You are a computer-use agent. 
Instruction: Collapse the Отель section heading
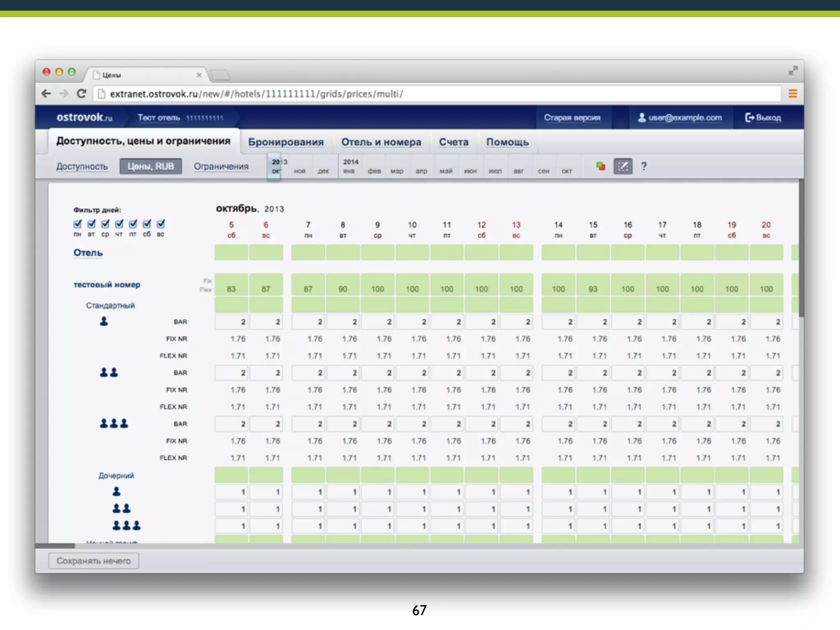[88, 253]
